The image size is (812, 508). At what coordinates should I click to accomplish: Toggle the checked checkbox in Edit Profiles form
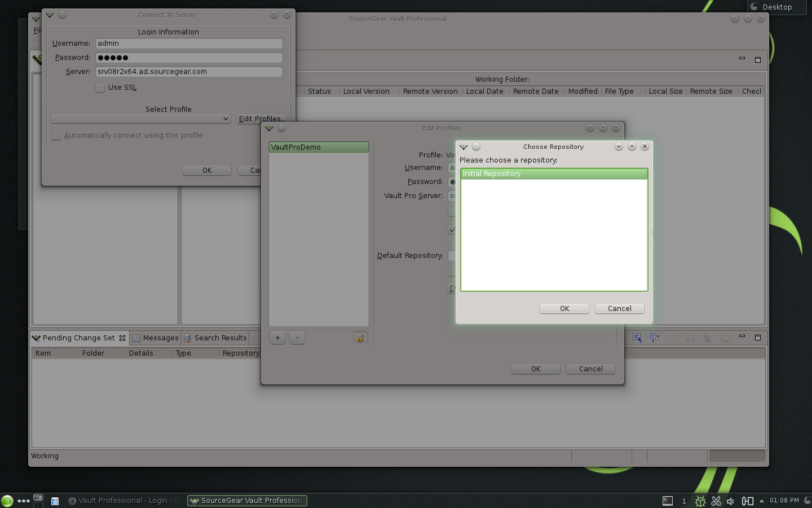point(452,230)
